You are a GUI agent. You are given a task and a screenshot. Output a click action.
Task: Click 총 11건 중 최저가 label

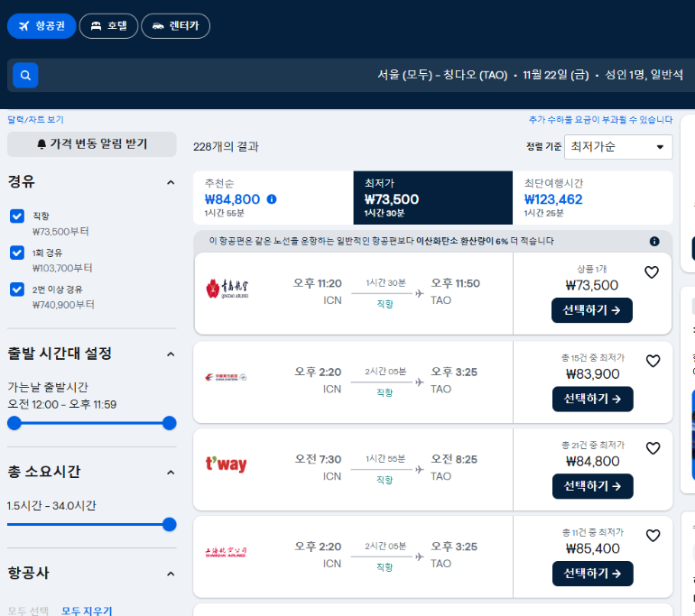click(x=593, y=532)
